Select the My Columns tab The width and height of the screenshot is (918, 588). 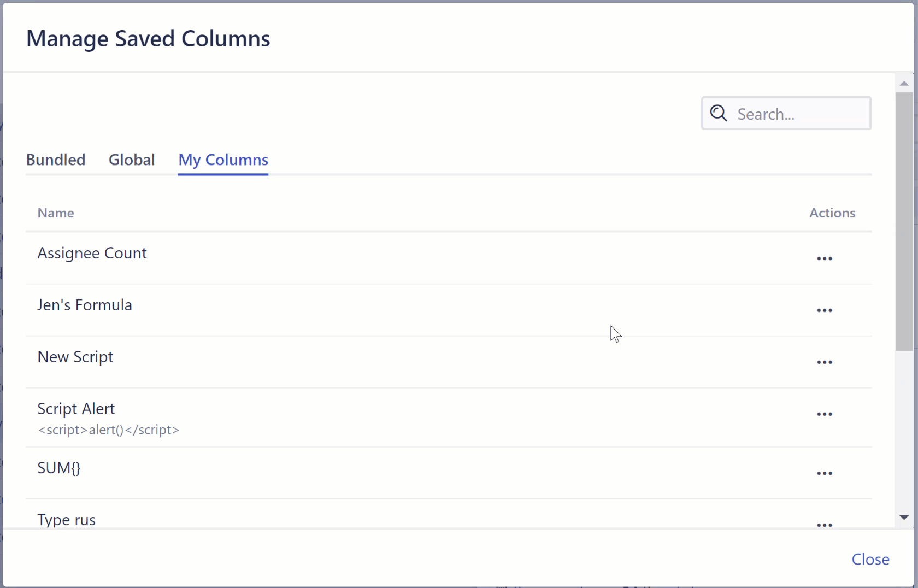[x=223, y=160]
